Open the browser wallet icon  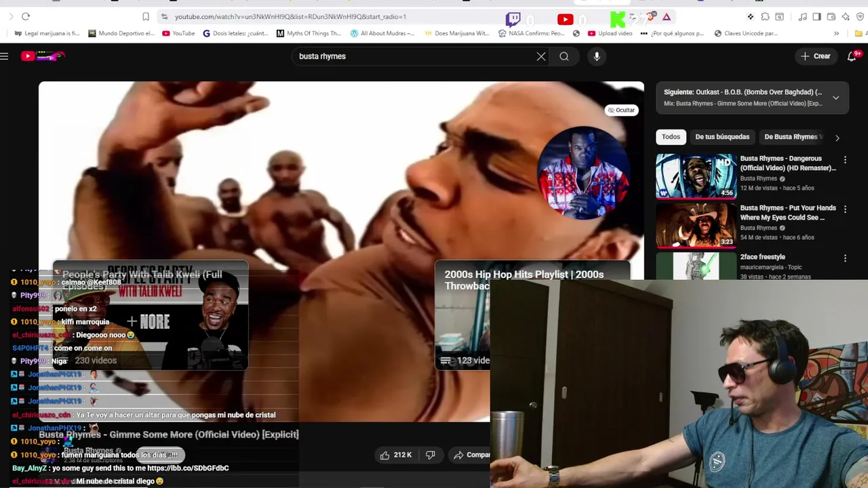tap(831, 17)
